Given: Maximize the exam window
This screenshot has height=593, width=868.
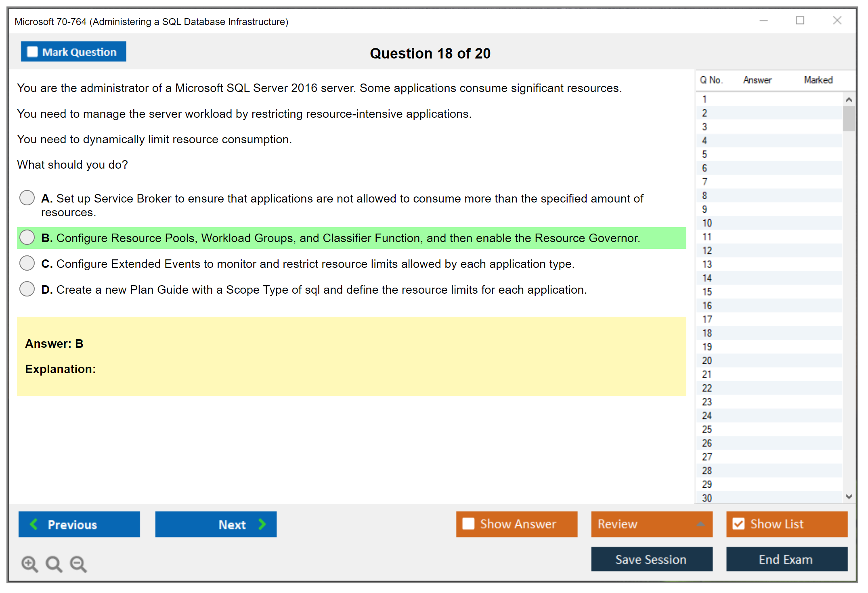Looking at the screenshot, I should point(800,21).
